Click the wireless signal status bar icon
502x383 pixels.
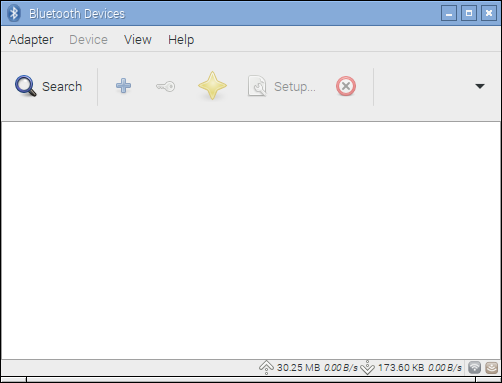click(474, 368)
